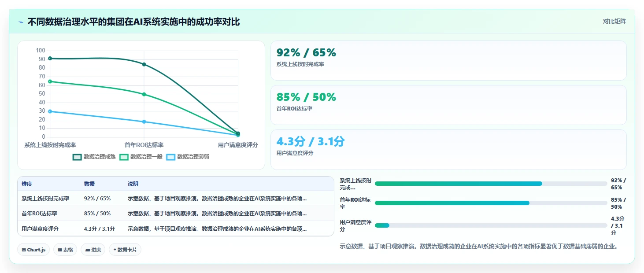Screen dimensions: 644x273
Task: Click light blue data point at 首年ROI达标率
Action: pyautogui.click(x=144, y=122)
